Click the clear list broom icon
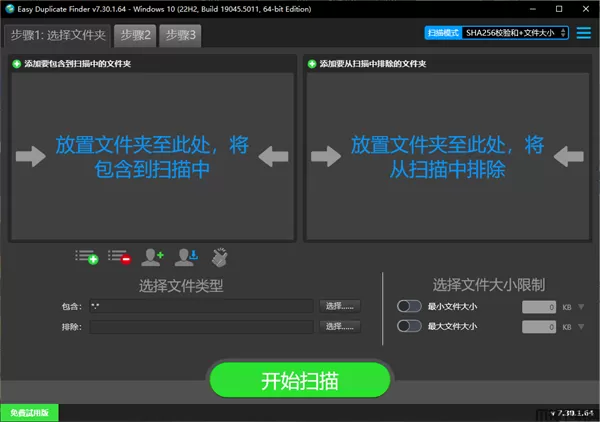Image resolution: width=600 pixels, height=422 pixels. point(218,257)
